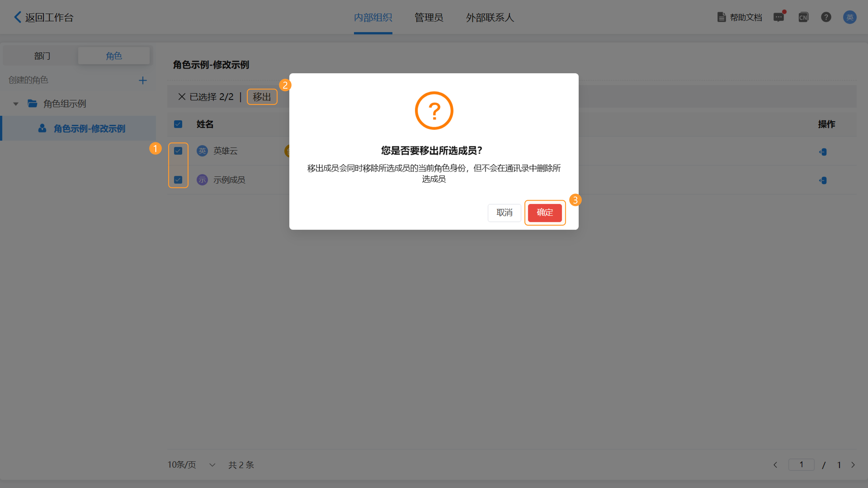868x488 pixels.
Task: Click the plus icon to create a role
Action: pos(143,81)
